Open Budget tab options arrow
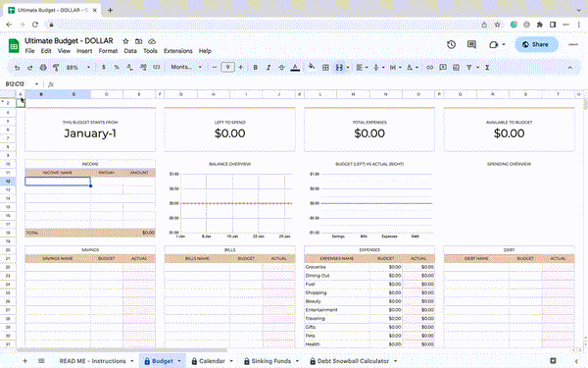 (x=179, y=361)
